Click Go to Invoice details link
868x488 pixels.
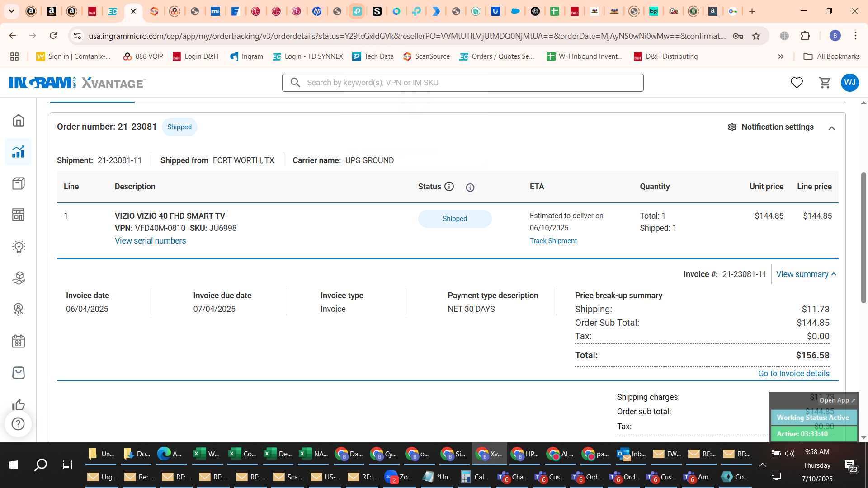(794, 374)
